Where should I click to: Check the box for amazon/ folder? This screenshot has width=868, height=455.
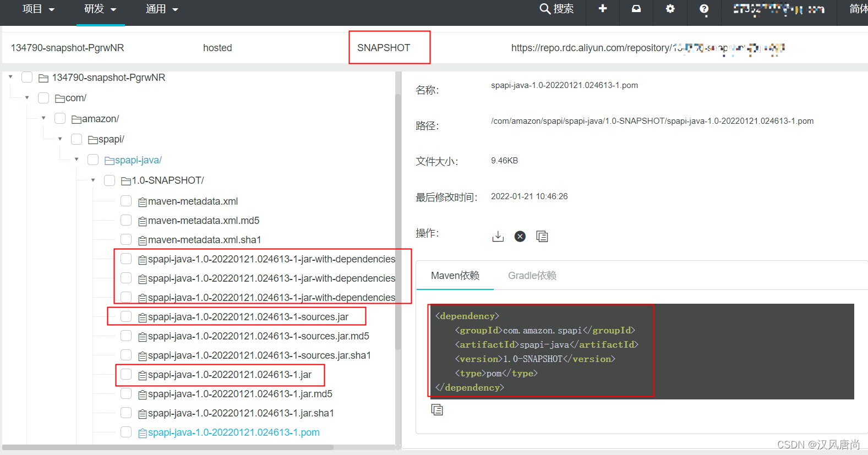pyautogui.click(x=60, y=118)
